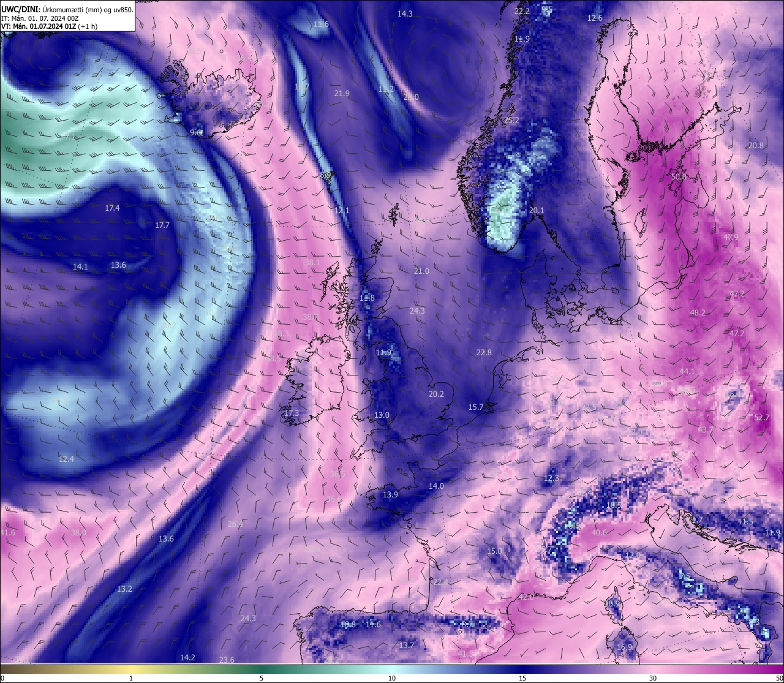
Task: Select the 20.1 value label
Action: tap(537, 211)
